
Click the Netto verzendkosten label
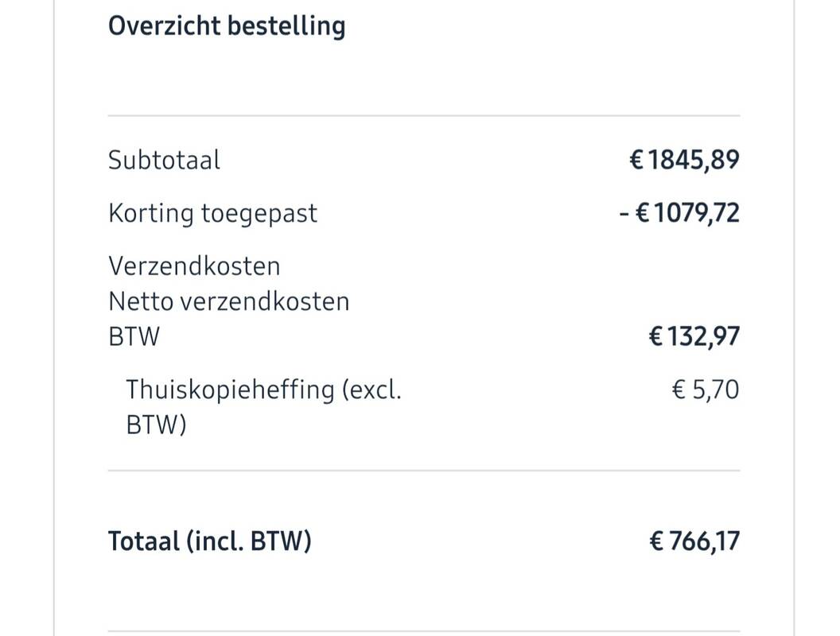pyautogui.click(x=229, y=301)
